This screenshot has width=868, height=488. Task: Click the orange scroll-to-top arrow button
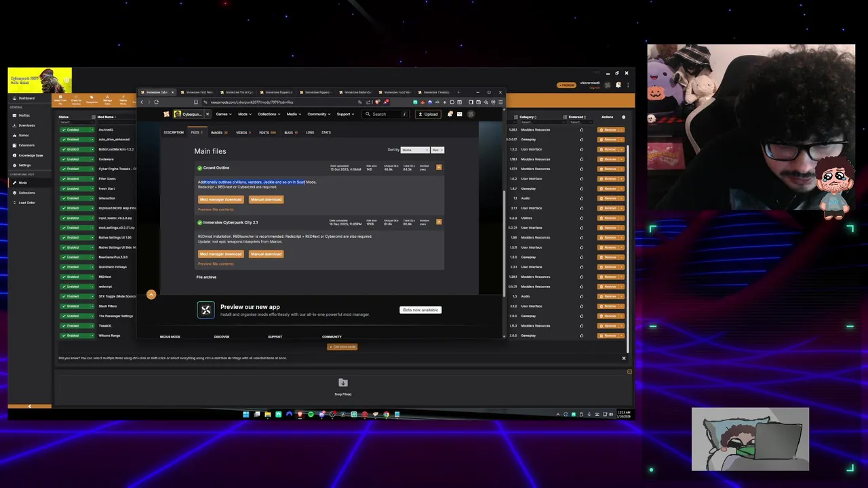point(151,294)
